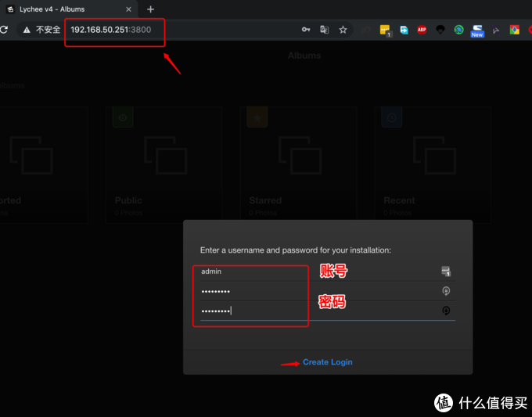This screenshot has width=532, height=417.
Task: Click the password generator icon in confirm password field
Action: (446, 311)
